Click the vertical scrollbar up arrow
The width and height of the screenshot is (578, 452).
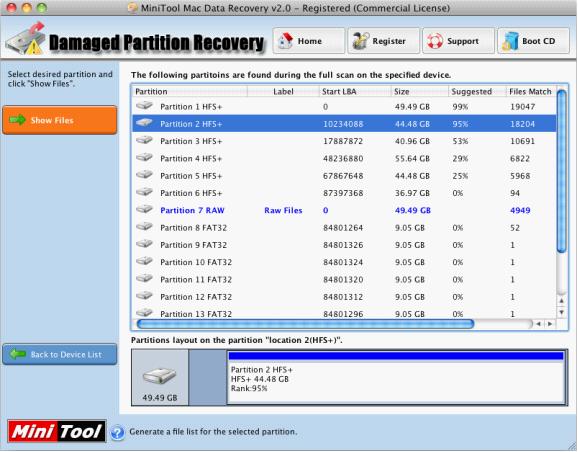point(561,301)
